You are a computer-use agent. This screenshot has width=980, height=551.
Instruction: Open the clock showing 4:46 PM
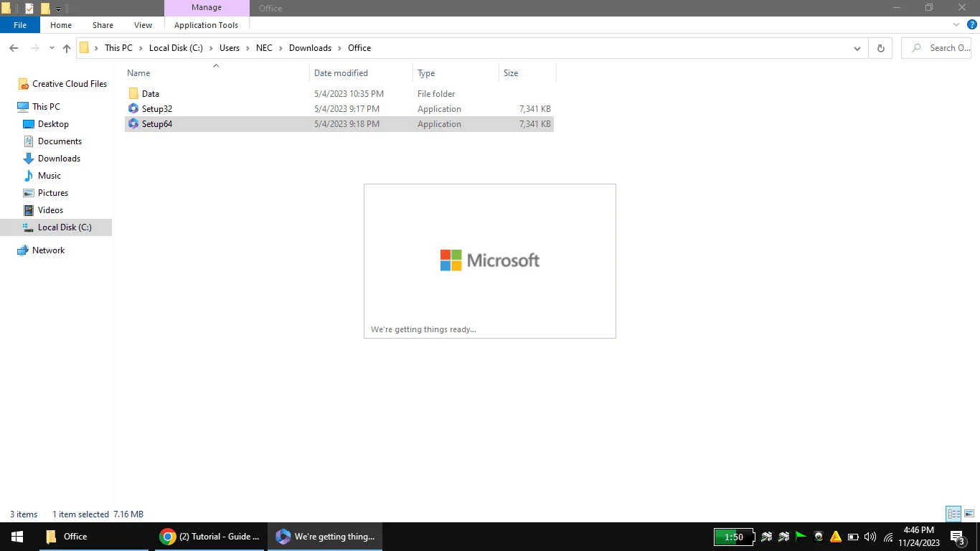pyautogui.click(x=918, y=537)
